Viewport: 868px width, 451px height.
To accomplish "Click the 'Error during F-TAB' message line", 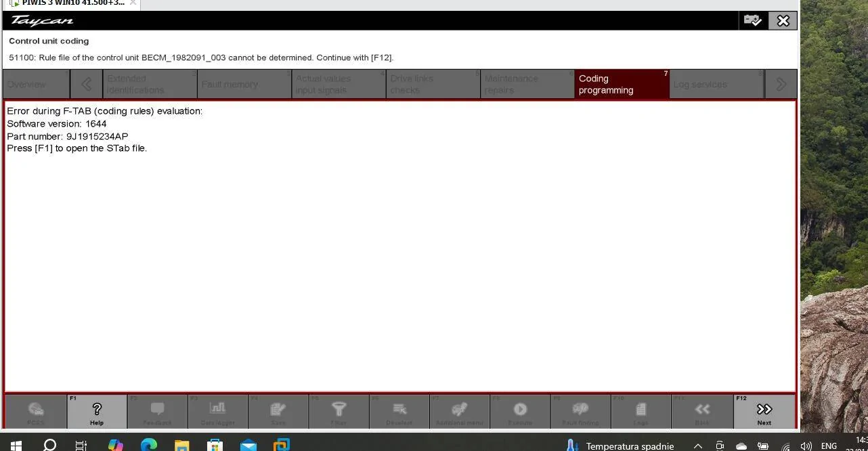I will coord(105,111).
